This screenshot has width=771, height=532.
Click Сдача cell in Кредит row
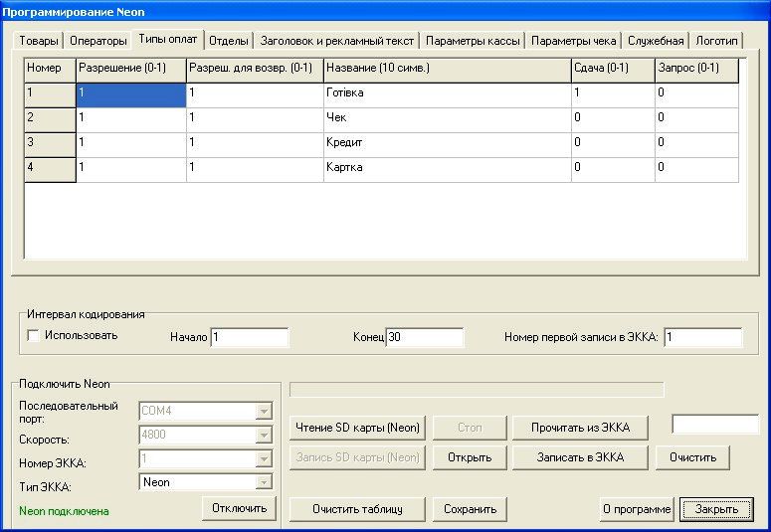coord(613,145)
